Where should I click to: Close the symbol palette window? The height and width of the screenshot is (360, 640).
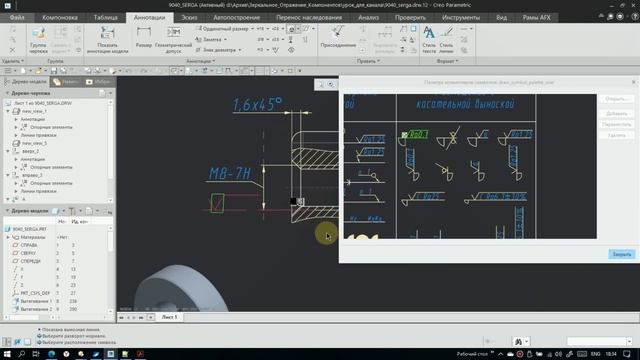click(633, 82)
